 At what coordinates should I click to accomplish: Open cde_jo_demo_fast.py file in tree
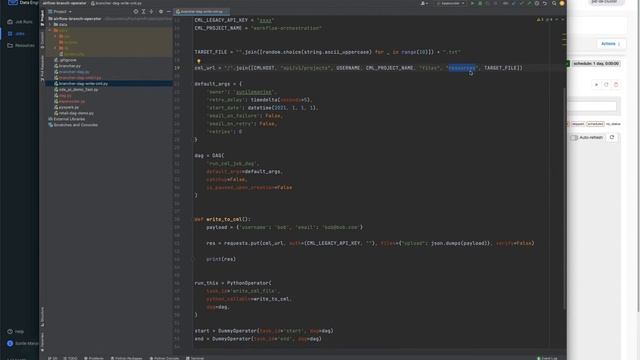click(x=76, y=89)
